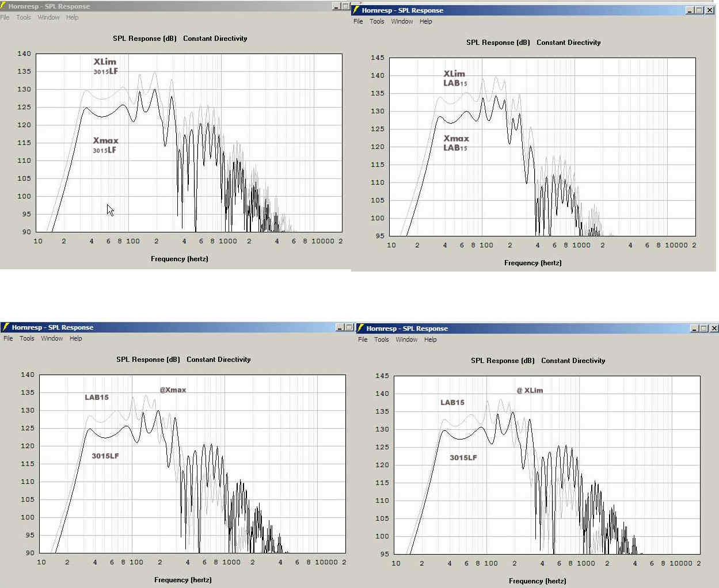Viewport: 719px width, 588px height.
Task: Click title bar text of the @Xmax window
Action: [52, 327]
